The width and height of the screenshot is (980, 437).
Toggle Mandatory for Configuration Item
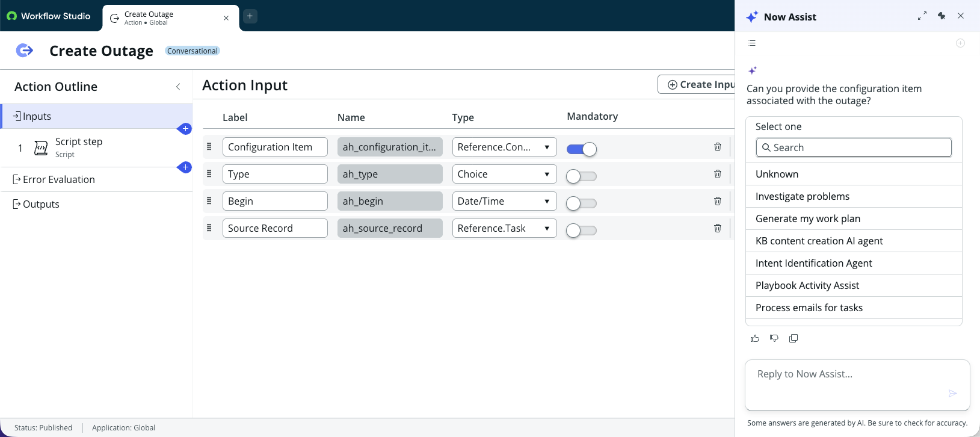(x=582, y=149)
